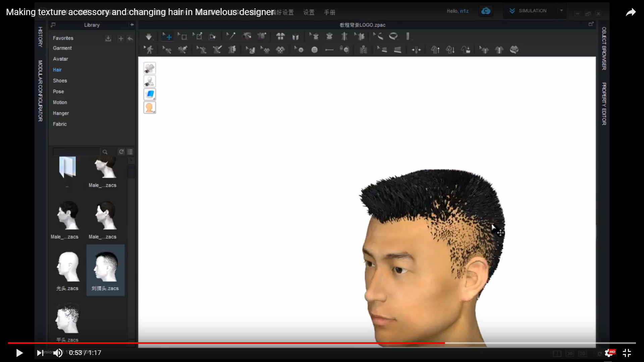Expand the Property Editor side panel

point(604,104)
